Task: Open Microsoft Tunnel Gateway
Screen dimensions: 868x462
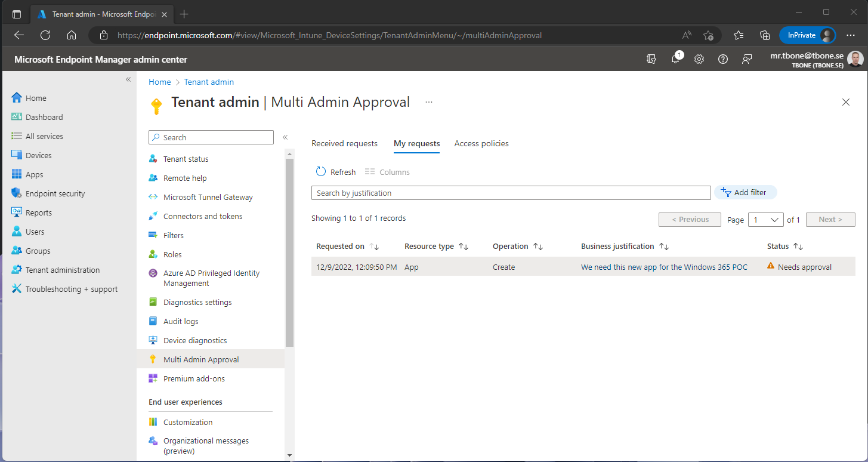Action: coord(208,196)
